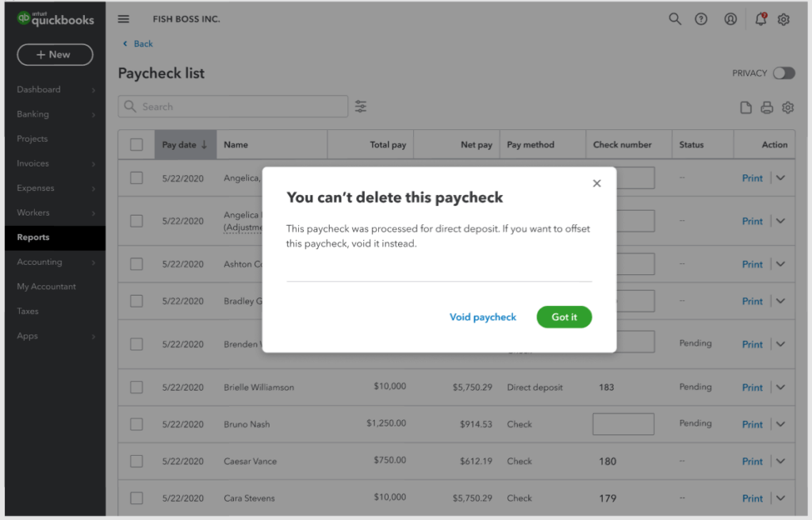Click the green Got it button

564,317
